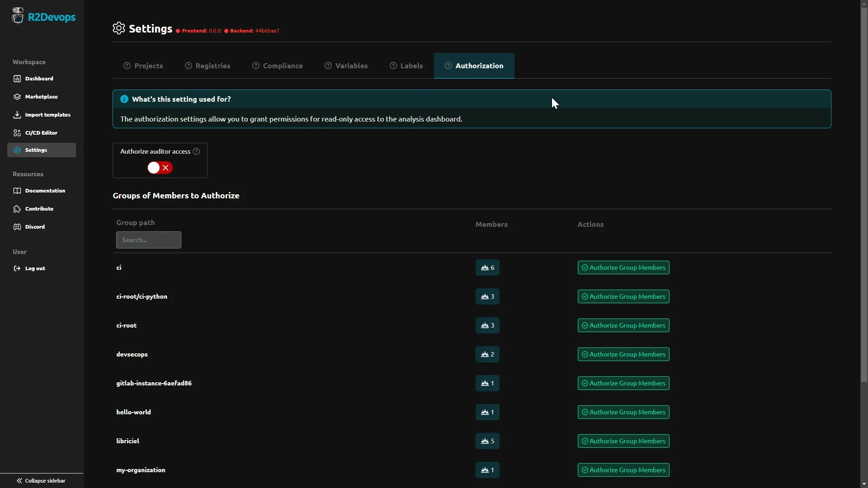Screen dimensions: 868x488
Task: Authorize group members for libriciel
Action: click(623, 441)
